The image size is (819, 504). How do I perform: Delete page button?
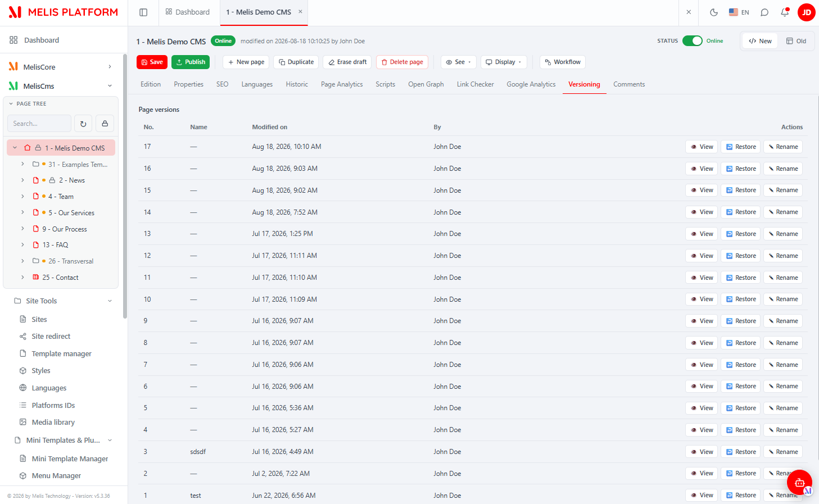402,62
